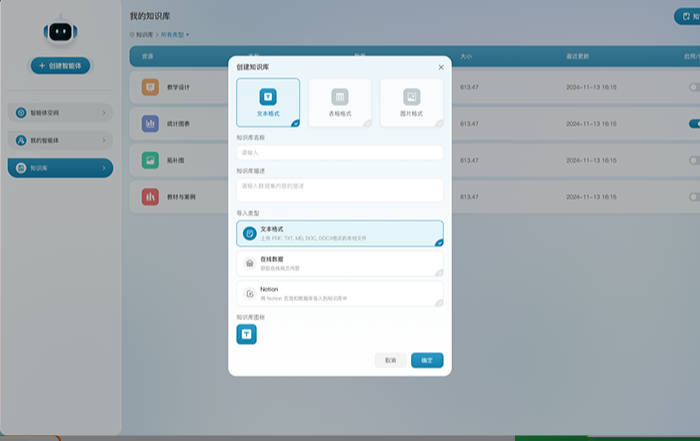
Task: Click the 教学设计 orange row icon
Action: click(x=150, y=88)
